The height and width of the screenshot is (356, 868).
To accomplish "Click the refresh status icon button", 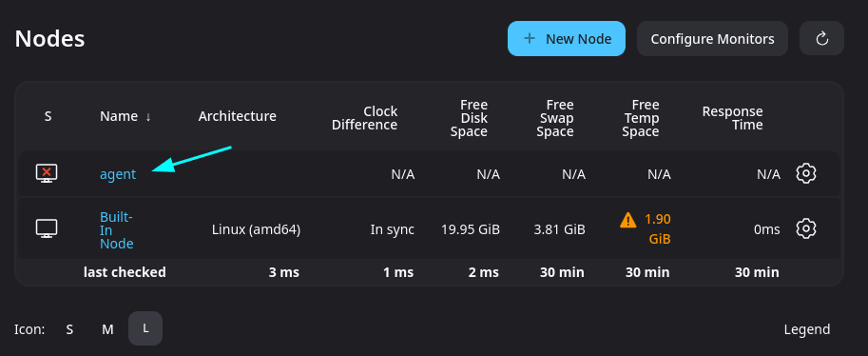I will tap(822, 38).
